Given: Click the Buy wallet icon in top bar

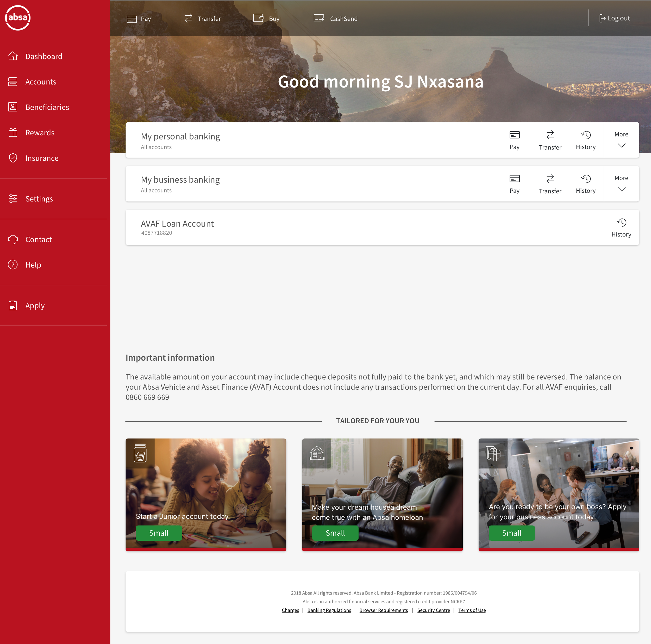Looking at the screenshot, I should coord(258,18).
